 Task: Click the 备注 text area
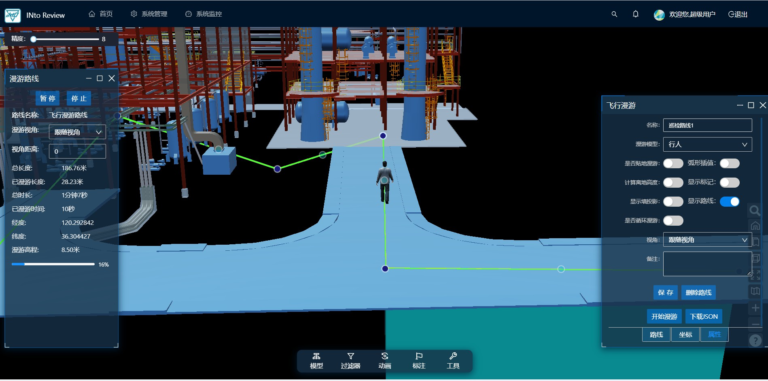[x=707, y=264]
